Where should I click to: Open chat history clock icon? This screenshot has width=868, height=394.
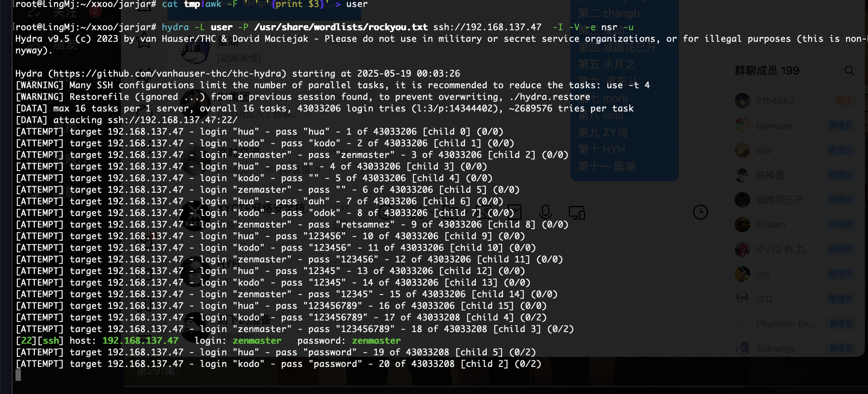coord(700,212)
